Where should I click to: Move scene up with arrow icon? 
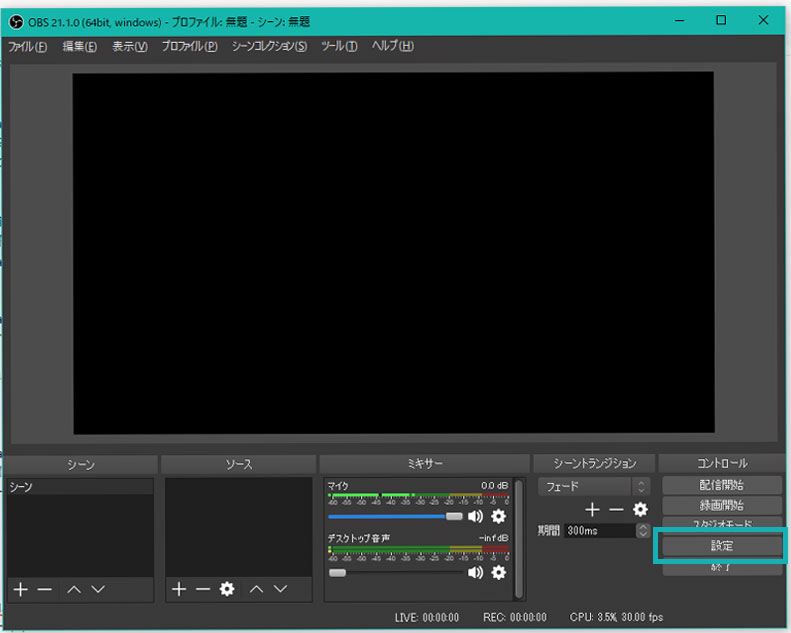[x=74, y=589]
